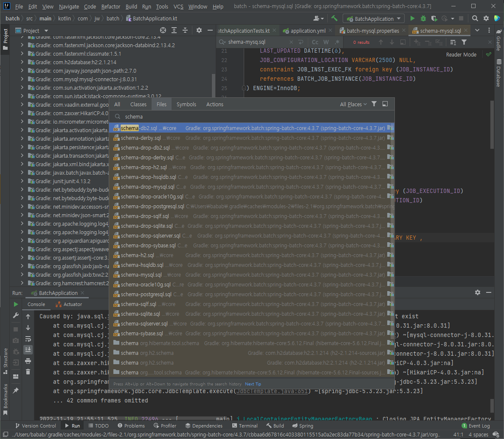Toggle regex option in find bar
This screenshot has height=439, width=504.
tap(337, 42)
